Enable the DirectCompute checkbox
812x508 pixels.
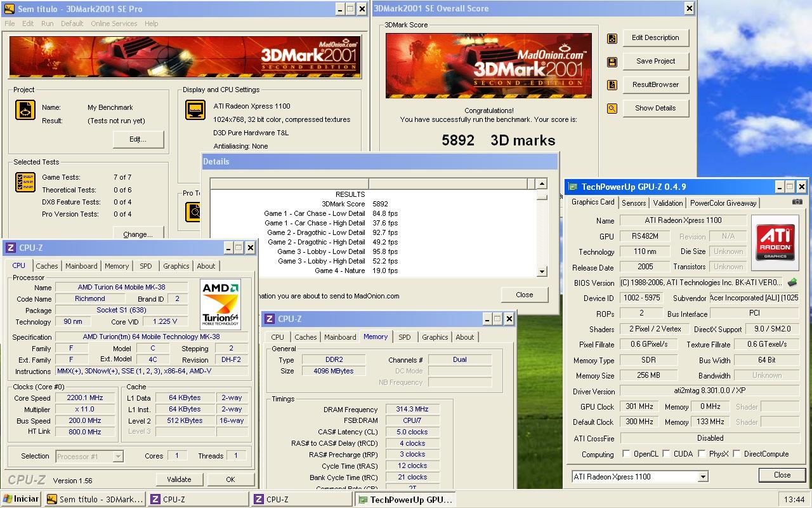pos(737,454)
